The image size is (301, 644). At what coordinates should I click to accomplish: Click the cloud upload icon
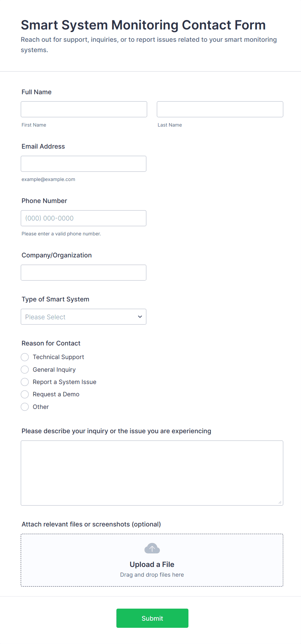(152, 548)
